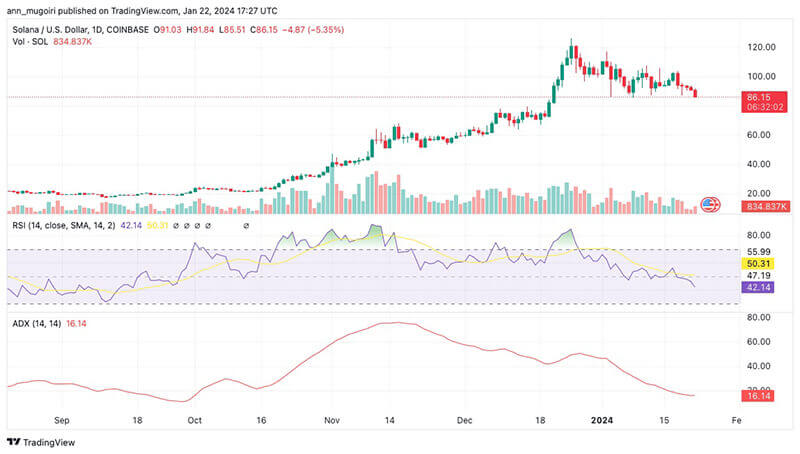Click the open value O91.03
800x454 pixels.
click(167, 30)
